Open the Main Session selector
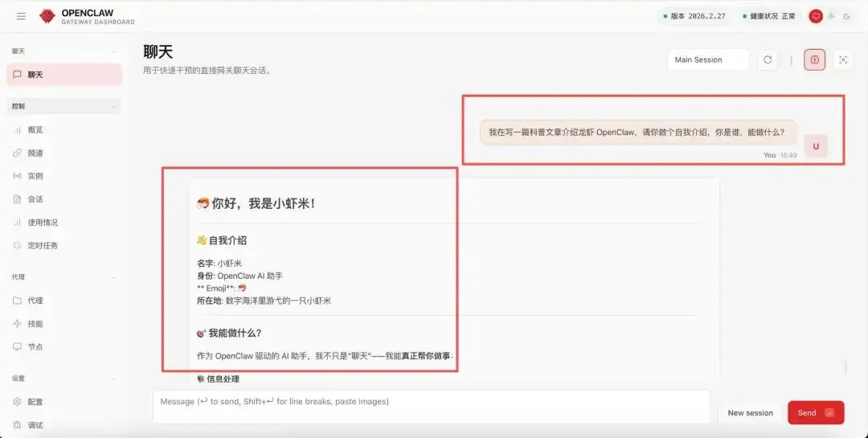Screen dimensions: 868x438 [708, 59]
